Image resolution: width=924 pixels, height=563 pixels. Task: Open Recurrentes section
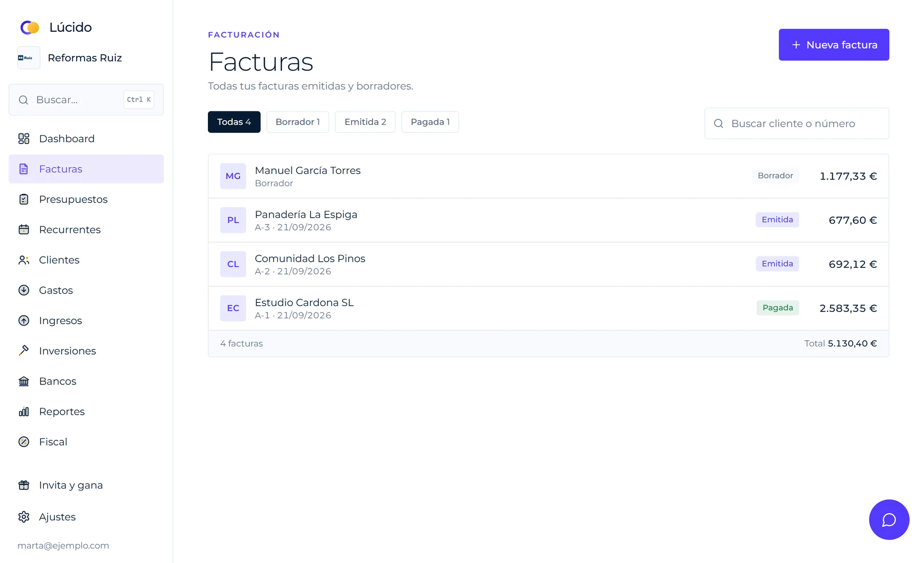pos(86,229)
